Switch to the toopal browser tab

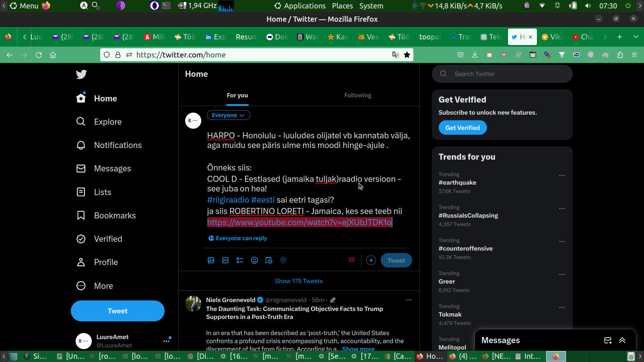click(429, 37)
